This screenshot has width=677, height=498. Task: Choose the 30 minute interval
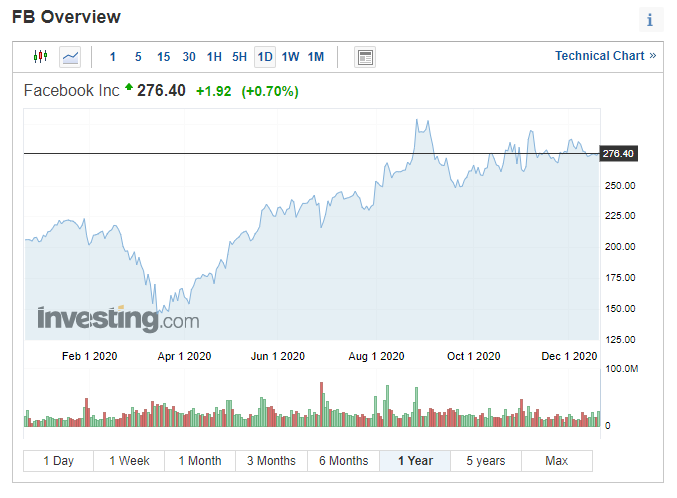pos(189,57)
